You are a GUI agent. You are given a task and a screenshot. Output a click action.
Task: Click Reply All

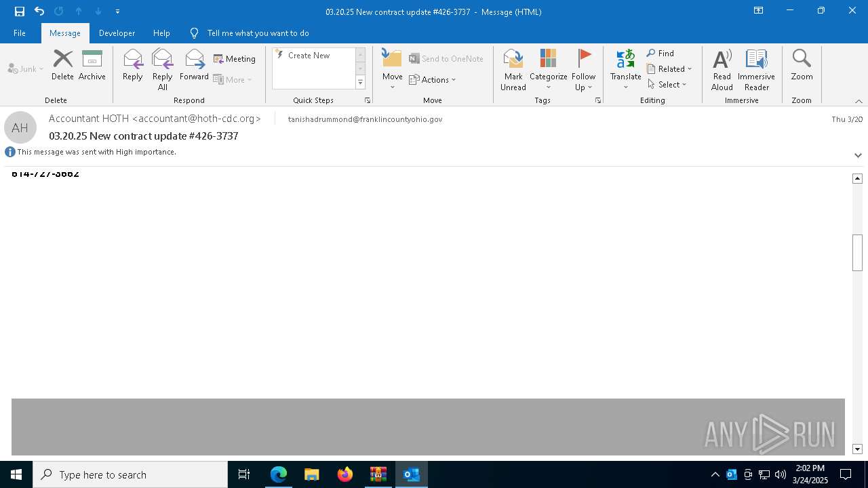pyautogui.click(x=163, y=70)
